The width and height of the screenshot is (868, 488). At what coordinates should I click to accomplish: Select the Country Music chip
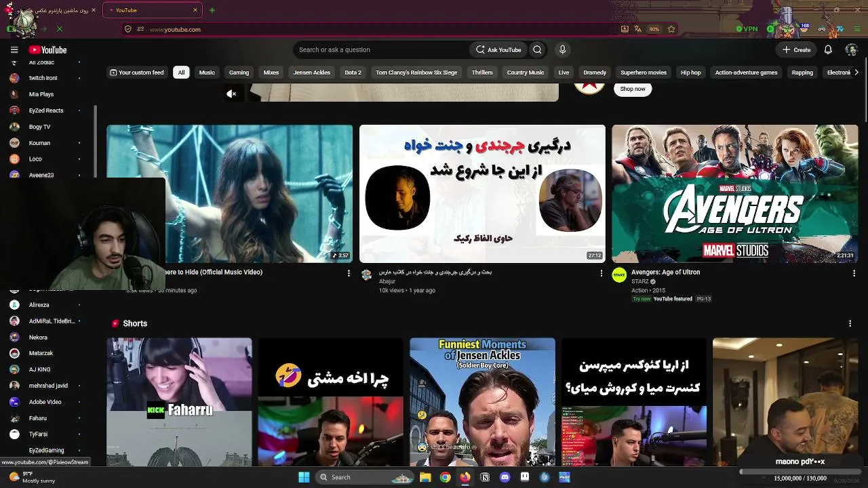[526, 73]
